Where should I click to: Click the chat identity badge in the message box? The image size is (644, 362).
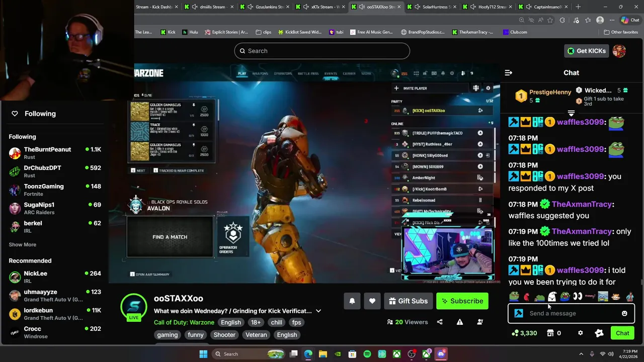519,313
